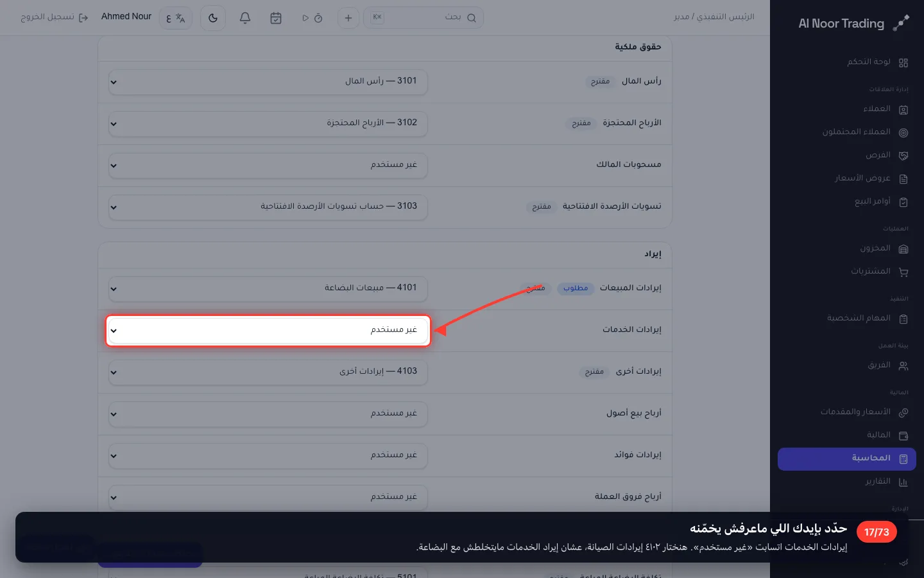Open المالية in sidebar
Image resolution: width=924 pixels, height=578 pixels.
pyautogui.click(x=846, y=435)
